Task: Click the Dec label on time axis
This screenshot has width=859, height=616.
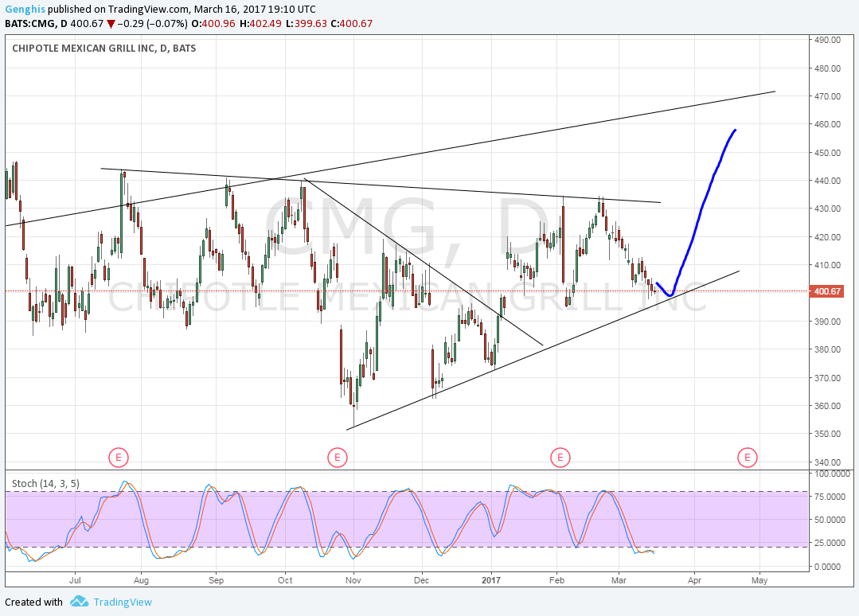Action: point(421,580)
